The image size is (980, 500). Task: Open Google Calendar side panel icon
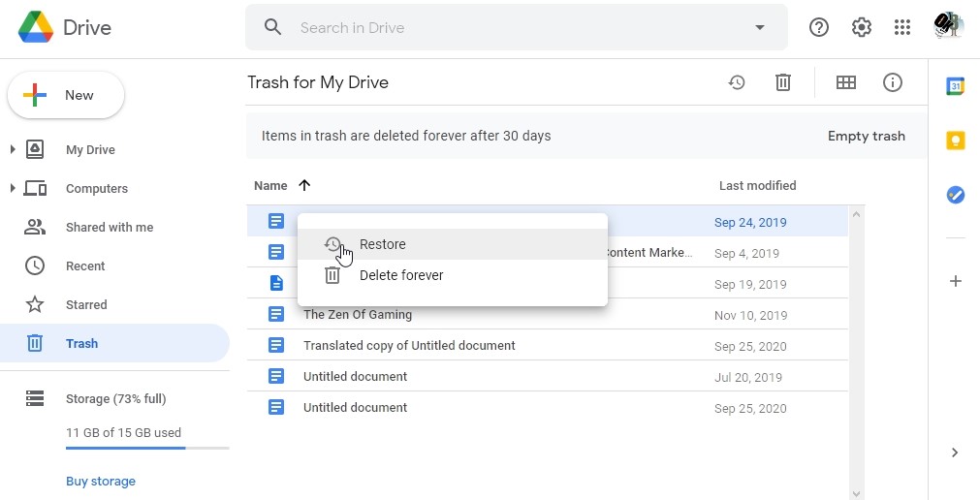[x=955, y=85]
